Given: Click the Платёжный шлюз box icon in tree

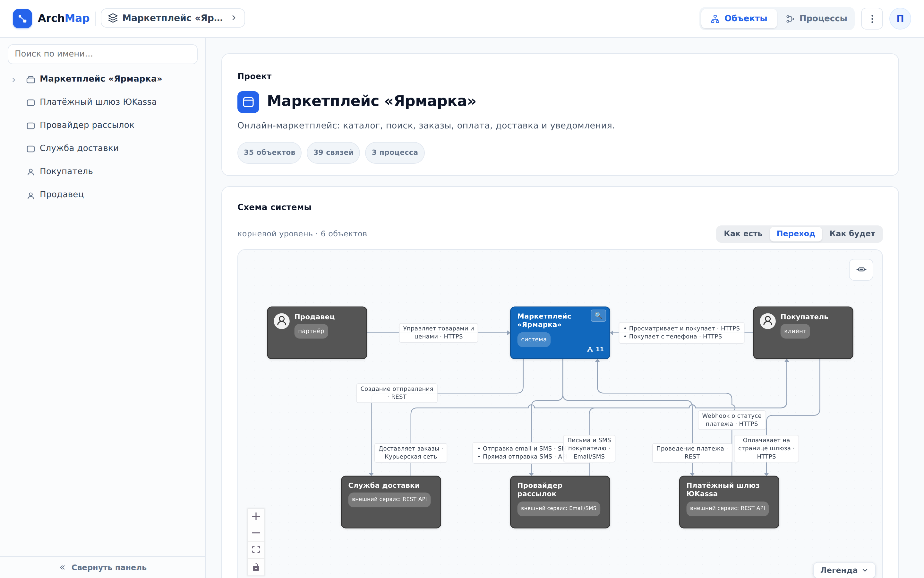Looking at the screenshot, I should coord(31,103).
